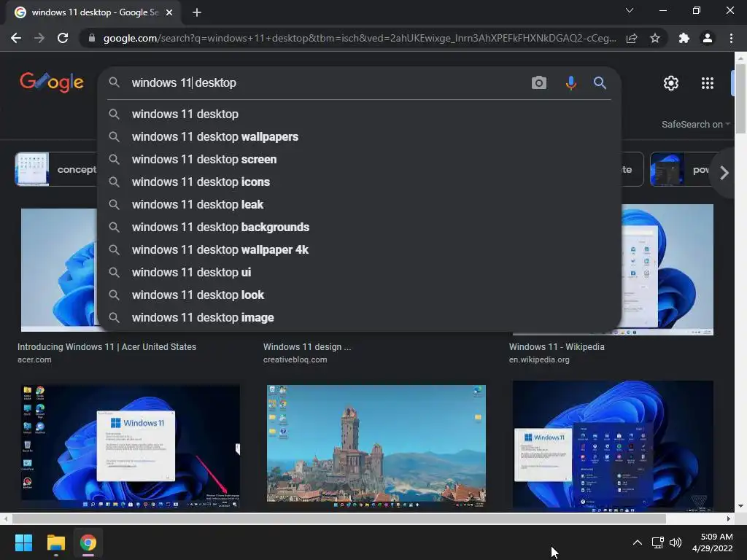Click the vertical page scrollbar
Viewport: 747px width, 560px height.
coord(740,98)
